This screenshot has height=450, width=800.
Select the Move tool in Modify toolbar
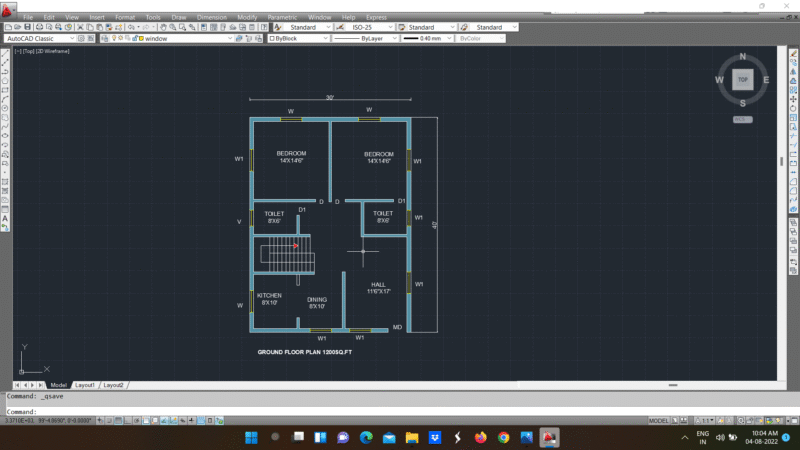[793, 99]
